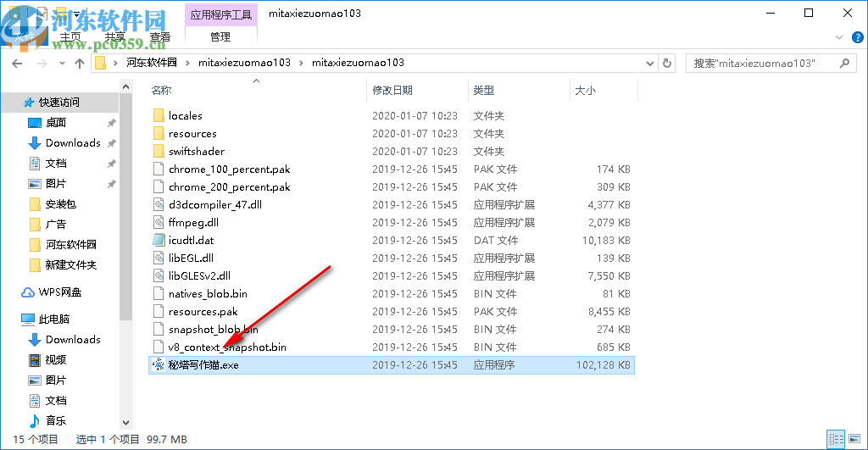Select chrome_200_percent.pak file
This screenshot has width=868, height=450.
point(229,187)
